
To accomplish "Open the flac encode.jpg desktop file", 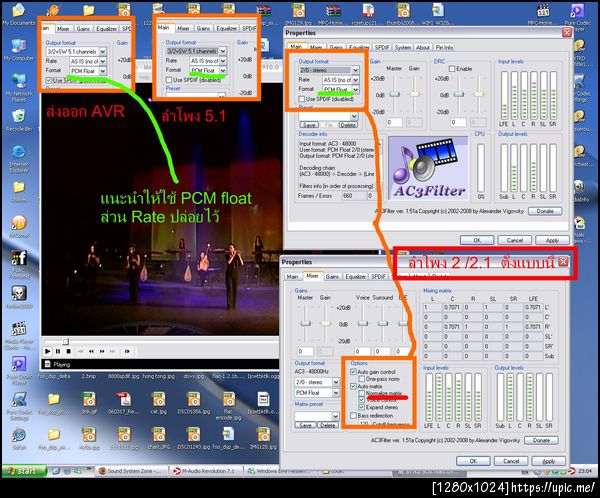I will [x=228, y=406].
